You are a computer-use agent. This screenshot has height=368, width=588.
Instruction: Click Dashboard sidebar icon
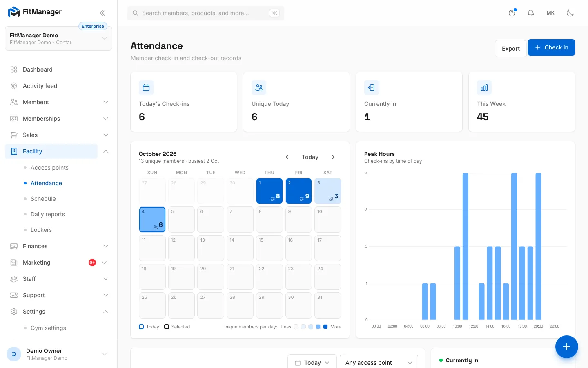click(14, 70)
